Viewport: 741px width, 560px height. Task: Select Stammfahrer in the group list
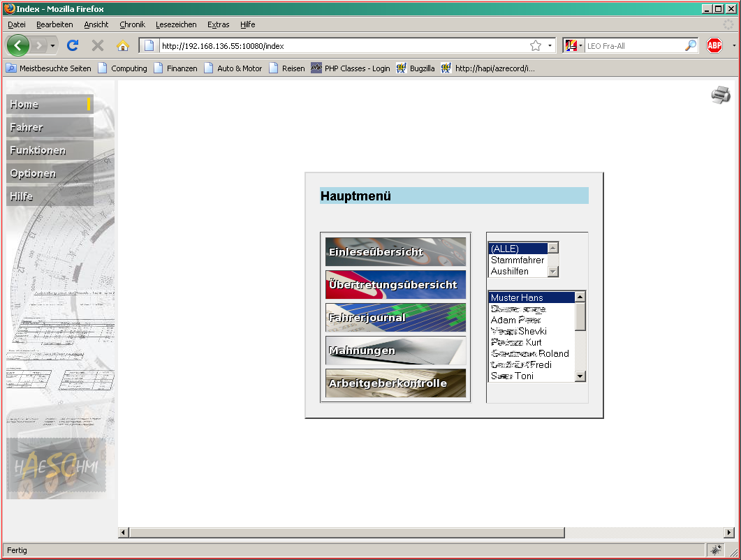(x=517, y=260)
